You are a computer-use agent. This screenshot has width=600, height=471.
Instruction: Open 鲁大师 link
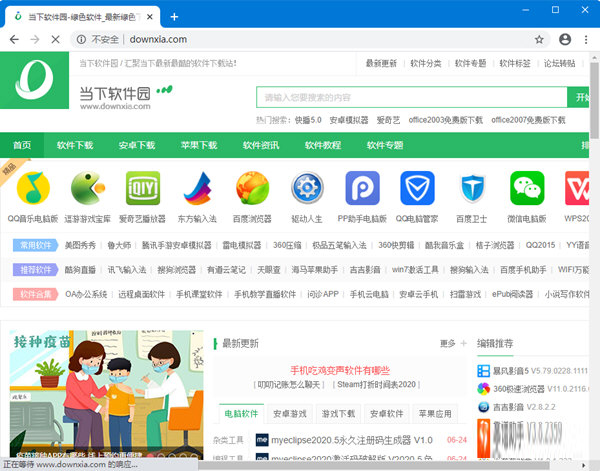tap(119, 245)
